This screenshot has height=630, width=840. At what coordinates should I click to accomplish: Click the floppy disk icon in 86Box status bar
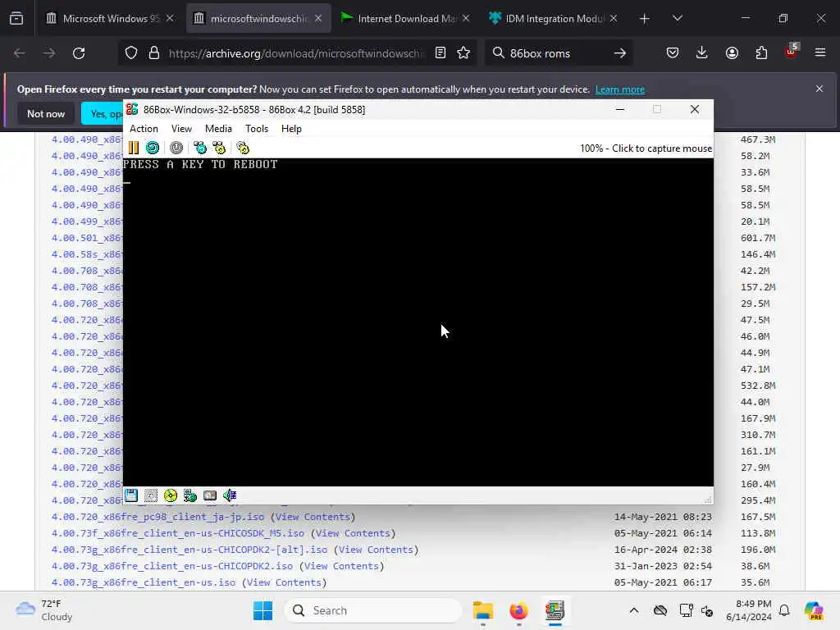click(131, 495)
